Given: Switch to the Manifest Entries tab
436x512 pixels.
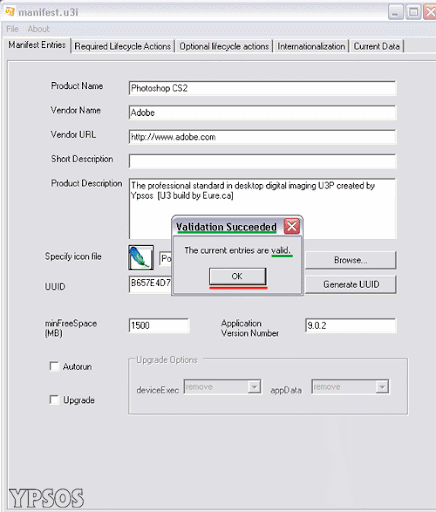Looking at the screenshot, I should (x=37, y=45).
